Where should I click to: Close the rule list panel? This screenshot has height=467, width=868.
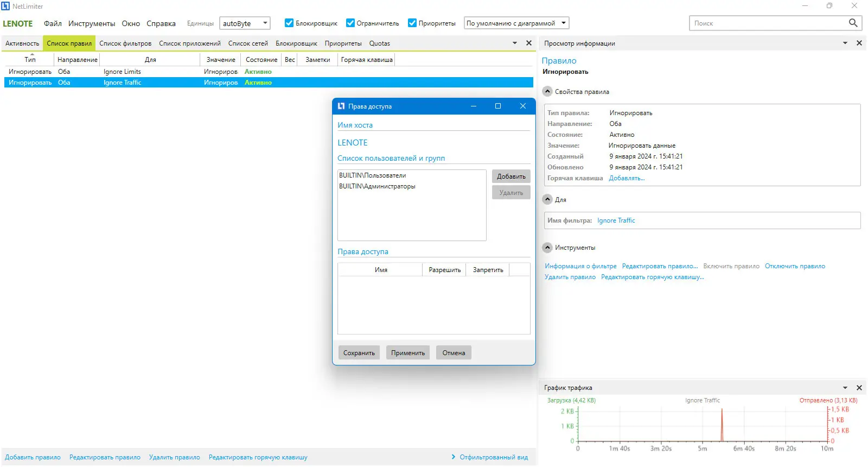coord(529,43)
